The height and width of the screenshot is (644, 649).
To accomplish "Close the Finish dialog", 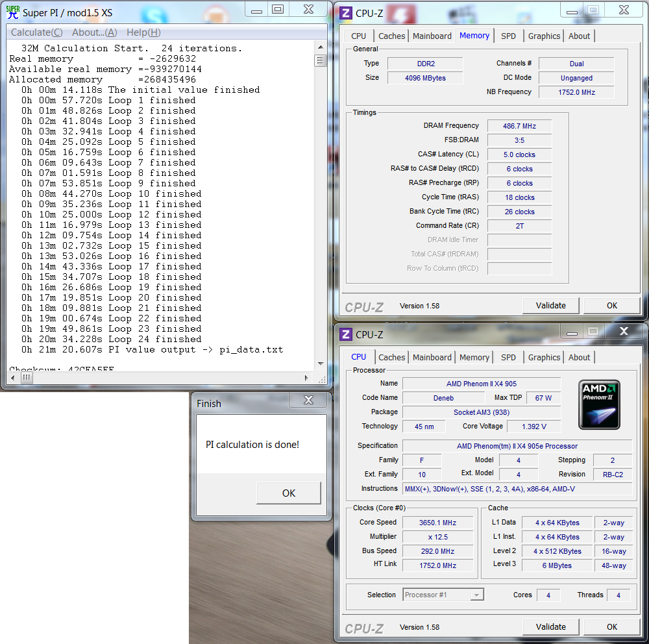I will tap(308, 400).
